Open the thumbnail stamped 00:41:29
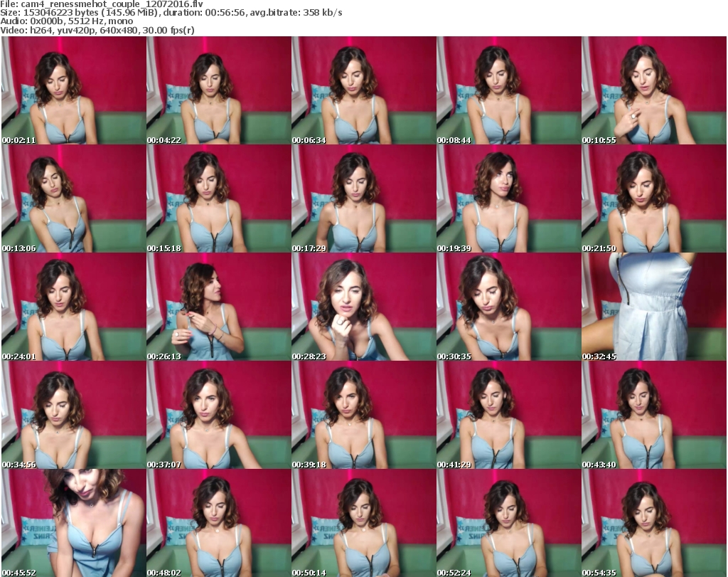 tap(509, 415)
